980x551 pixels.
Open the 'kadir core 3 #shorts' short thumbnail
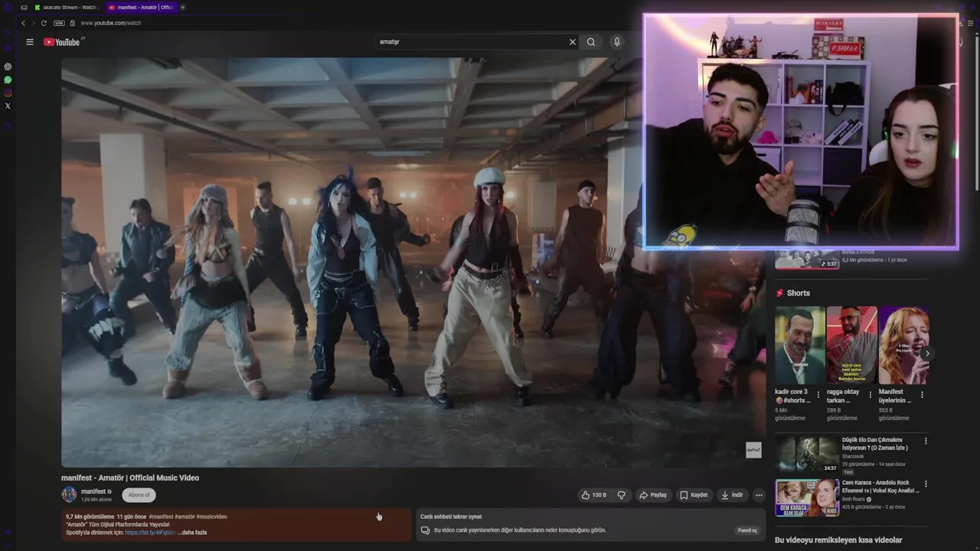[800, 345]
